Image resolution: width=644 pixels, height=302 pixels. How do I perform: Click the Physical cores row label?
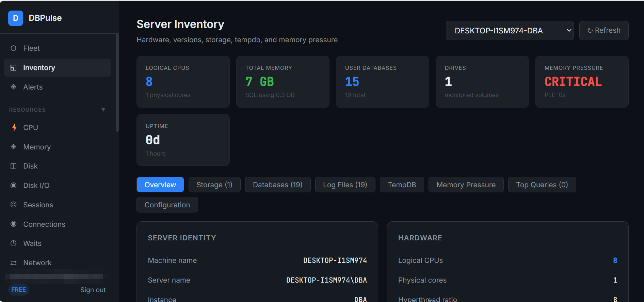pos(422,280)
